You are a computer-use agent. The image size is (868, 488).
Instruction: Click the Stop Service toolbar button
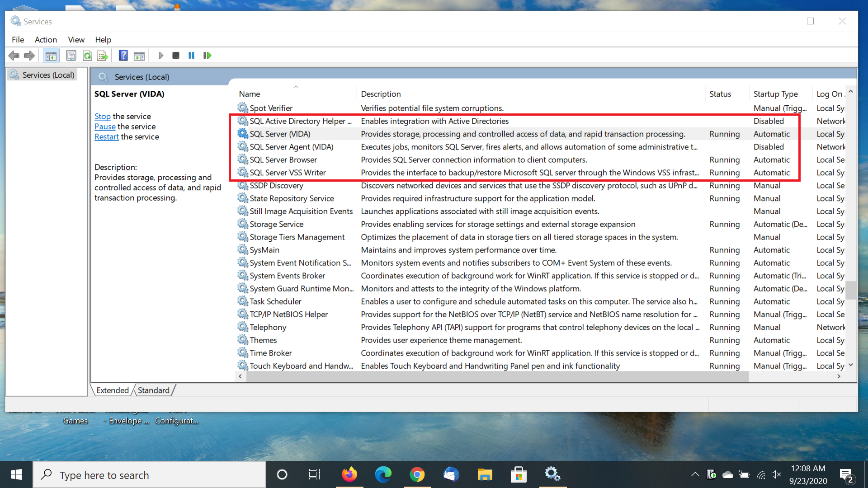[176, 56]
